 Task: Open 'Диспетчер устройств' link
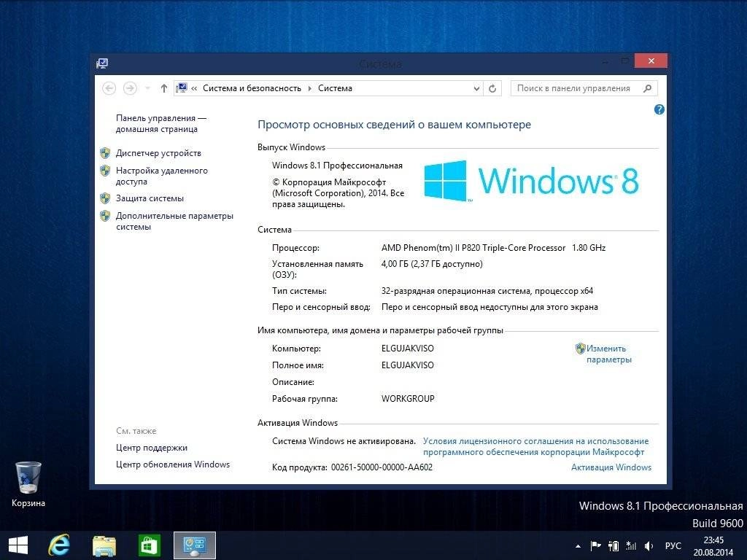click(158, 153)
